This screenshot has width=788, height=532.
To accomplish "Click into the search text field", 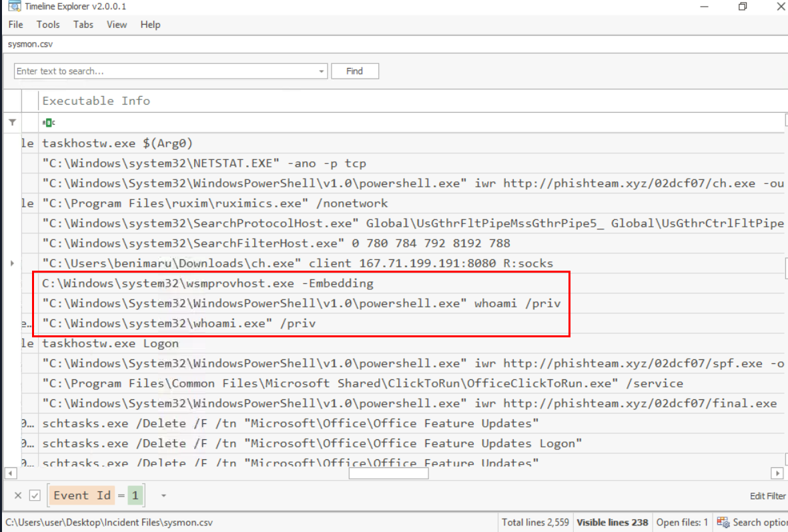I will (165, 71).
